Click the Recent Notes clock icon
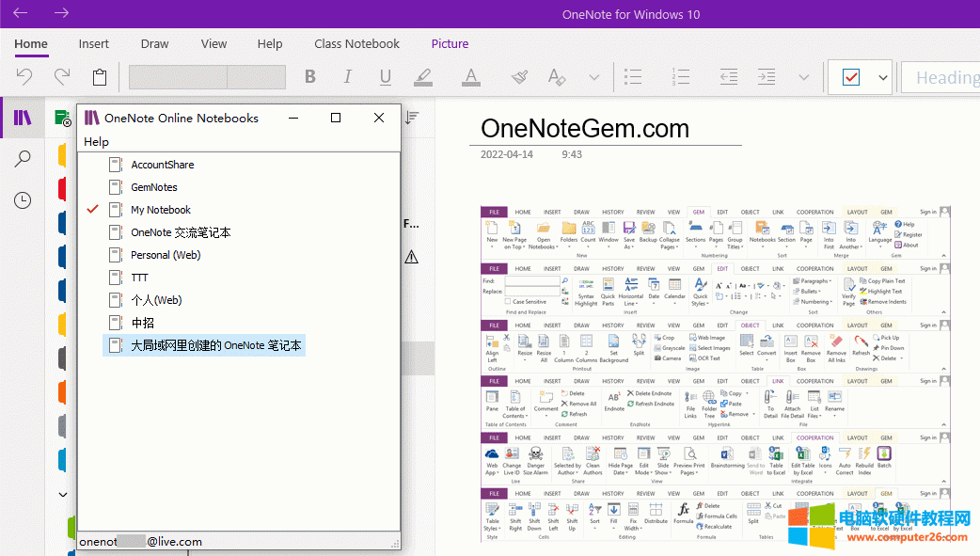Viewport: 980px width, 556px height. pyautogui.click(x=23, y=199)
